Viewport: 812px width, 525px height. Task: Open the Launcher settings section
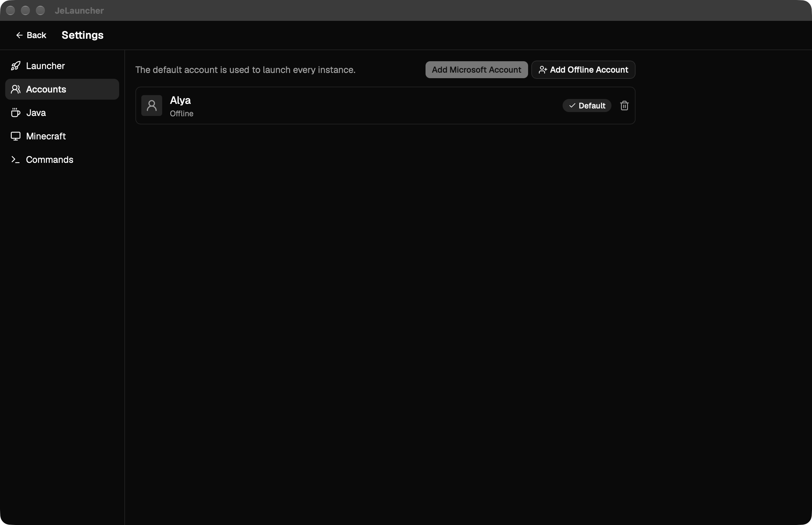click(62, 66)
